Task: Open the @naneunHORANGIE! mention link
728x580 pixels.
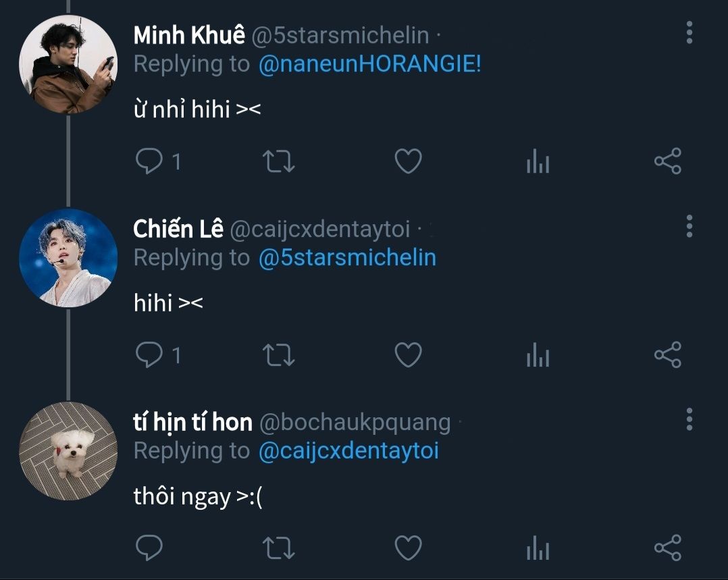Action: pos(369,64)
